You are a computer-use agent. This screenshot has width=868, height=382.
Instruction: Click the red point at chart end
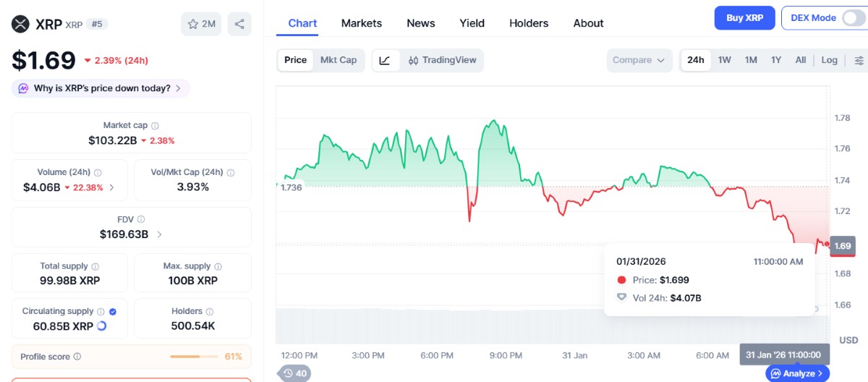click(827, 245)
